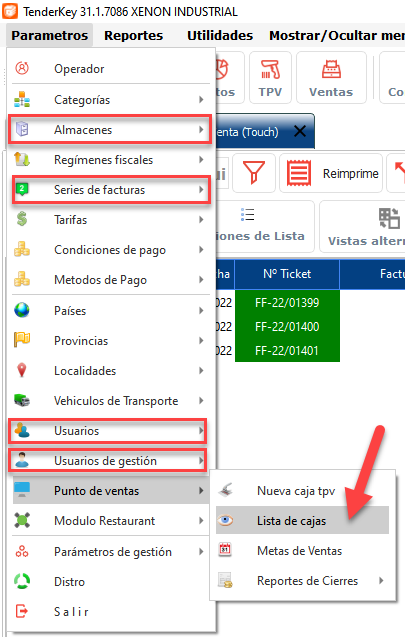
Task: Open Metas de Ventas calendar icon
Action: (225, 550)
